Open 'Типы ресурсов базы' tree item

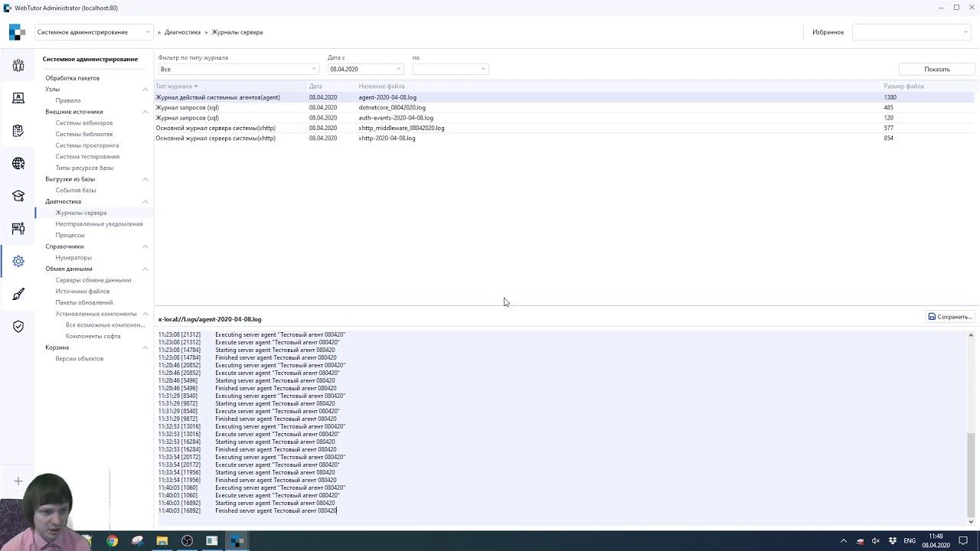pos(84,168)
